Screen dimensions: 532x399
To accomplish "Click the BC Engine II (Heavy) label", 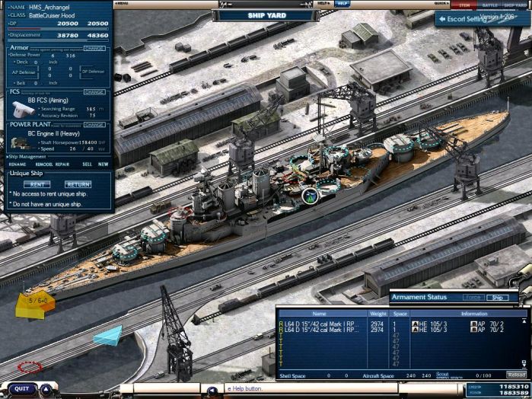I will [x=52, y=134].
